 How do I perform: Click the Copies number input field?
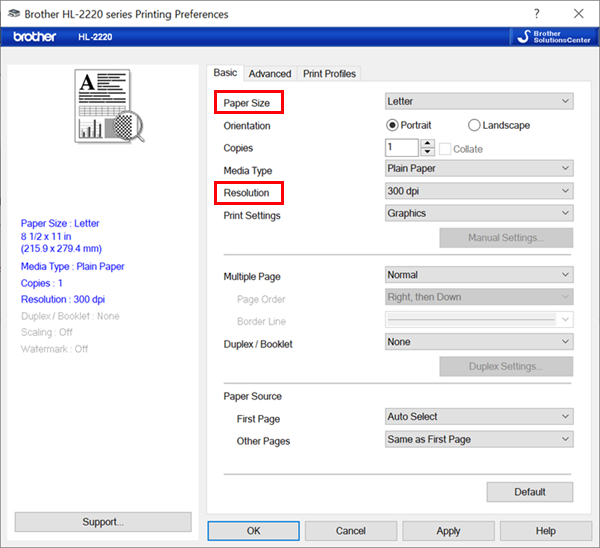point(402,148)
